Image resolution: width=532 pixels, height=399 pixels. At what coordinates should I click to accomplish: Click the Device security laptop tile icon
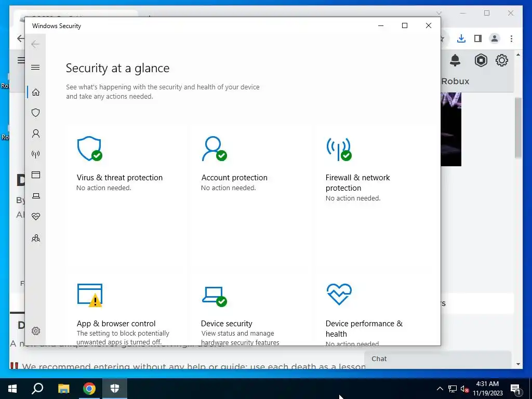tap(214, 296)
